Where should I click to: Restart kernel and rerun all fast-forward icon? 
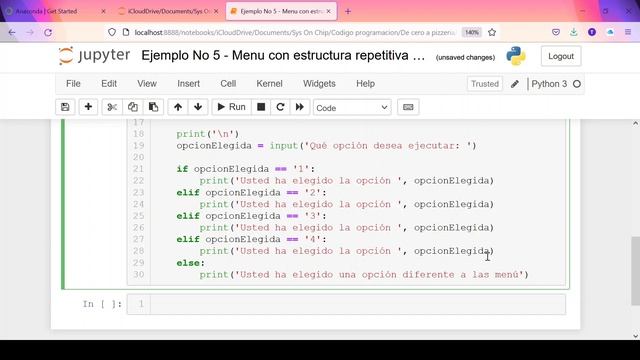(x=300, y=107)
